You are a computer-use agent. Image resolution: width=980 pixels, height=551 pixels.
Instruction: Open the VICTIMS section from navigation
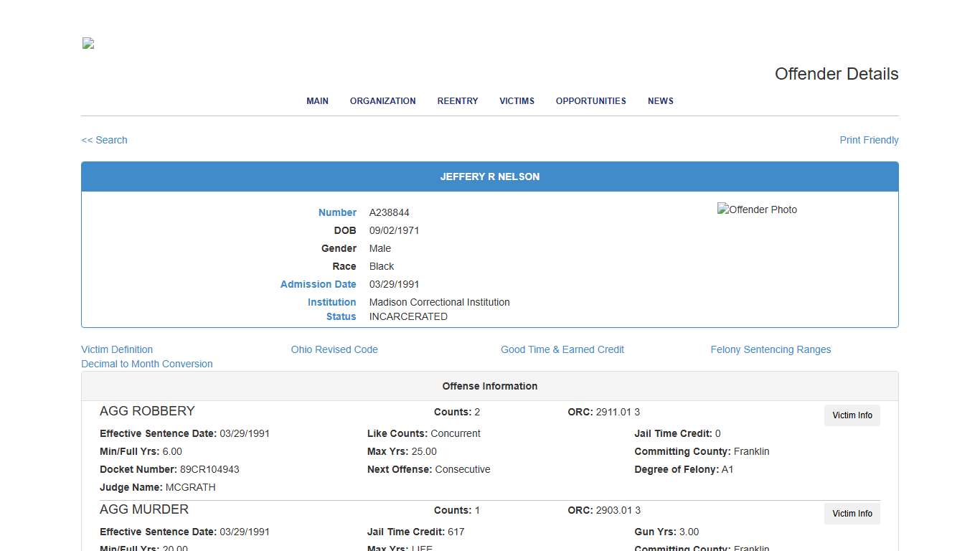517,101
